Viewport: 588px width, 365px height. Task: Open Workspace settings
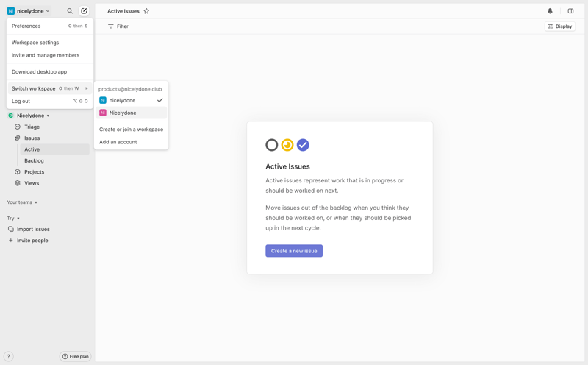click(x=49, y=43)
